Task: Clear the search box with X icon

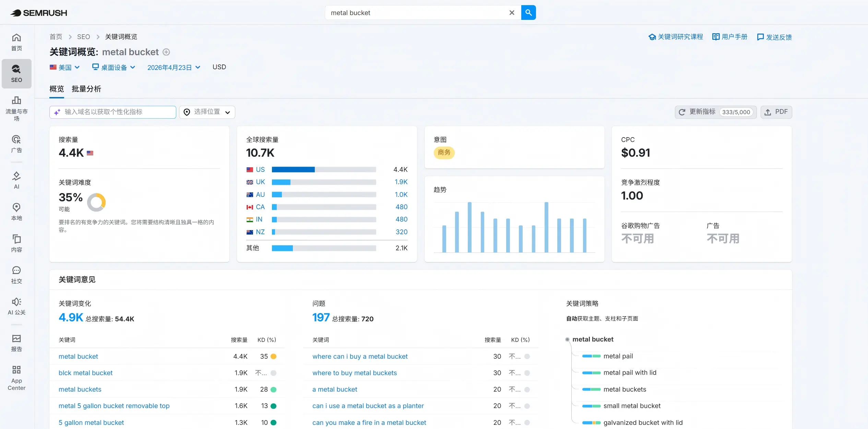Action: 512,13
